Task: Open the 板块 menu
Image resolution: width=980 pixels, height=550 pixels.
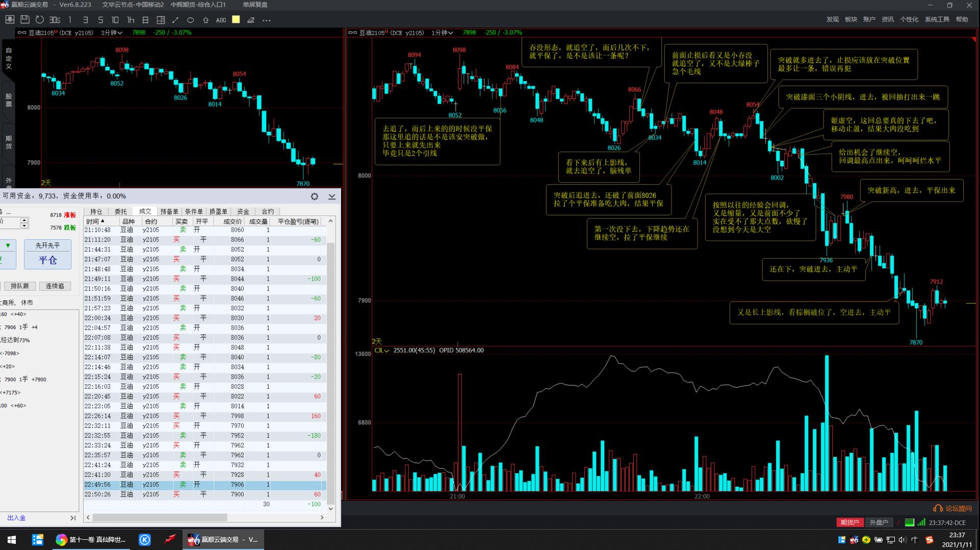Action: [x=851, y=19]
